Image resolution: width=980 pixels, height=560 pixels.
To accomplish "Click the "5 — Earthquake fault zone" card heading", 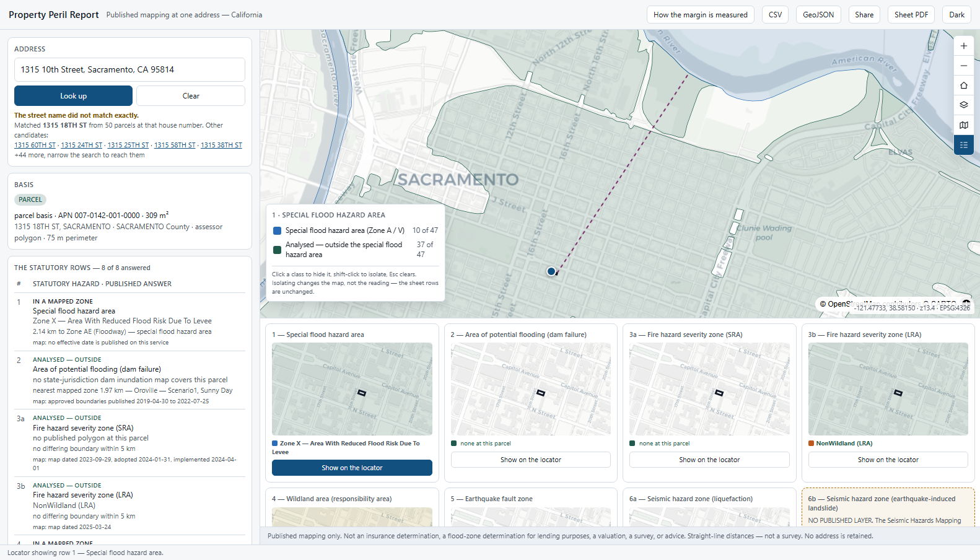I will click(492, 499).
